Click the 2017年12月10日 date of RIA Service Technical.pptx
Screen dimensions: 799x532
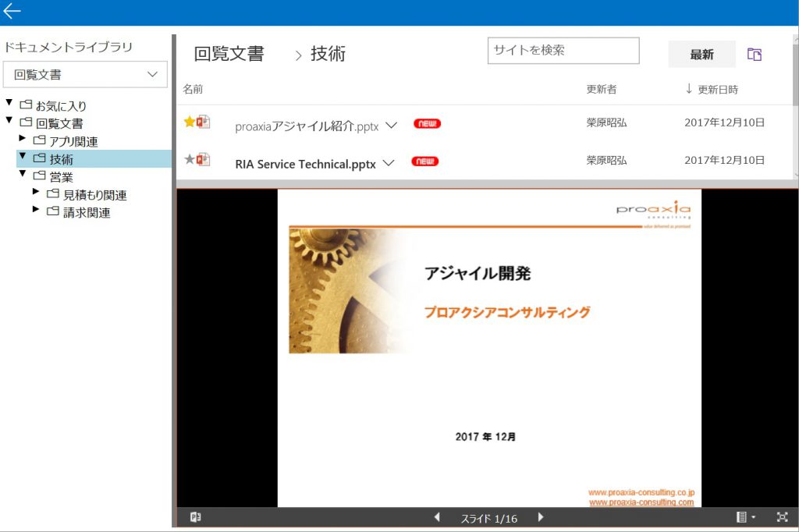coord(724,160)
